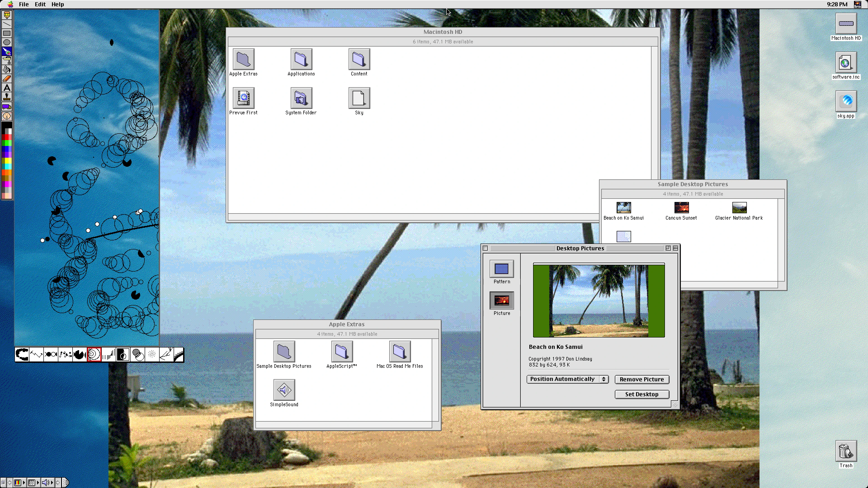Click the undo guy face icon

7,116
